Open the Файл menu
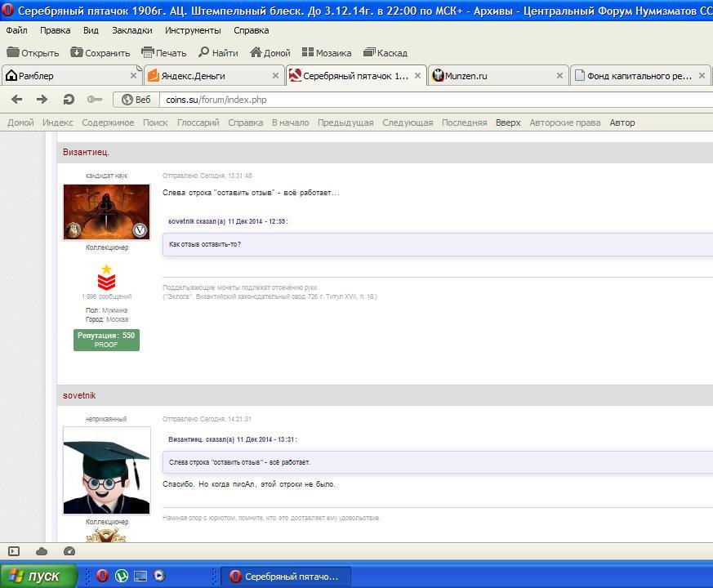This screenshot has width=713, height=588. 17,30
